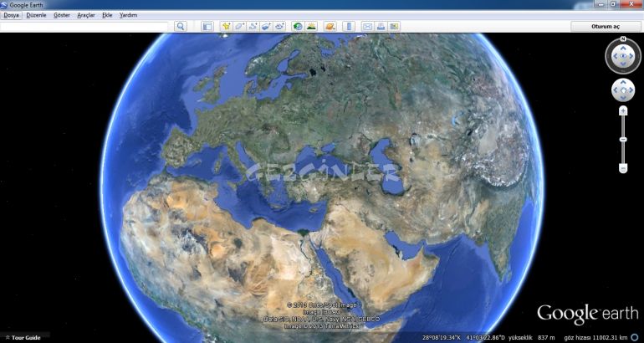Move up with the hand joystick arrow

tap(623, 84)
